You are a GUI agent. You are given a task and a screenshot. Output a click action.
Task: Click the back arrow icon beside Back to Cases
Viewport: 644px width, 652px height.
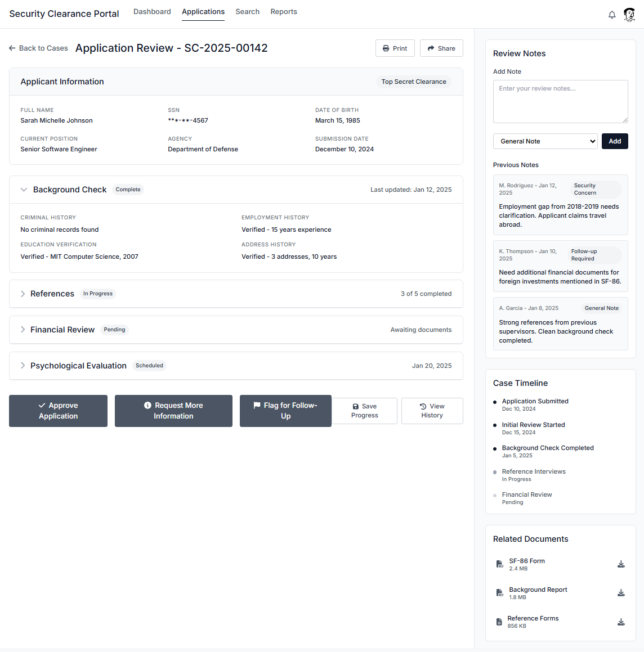(x=12, y=48)
